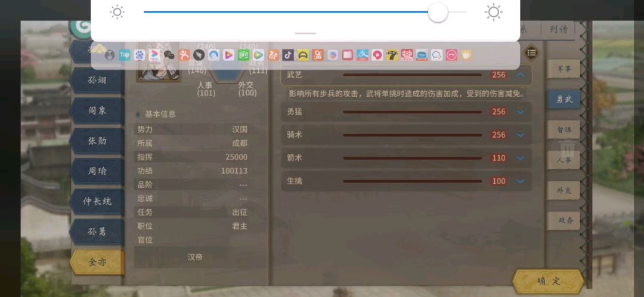Image resolution: width=644 pixels, height=297 pixels.
Task: Select general 仲长统 from the list
Action: [97, 202]
